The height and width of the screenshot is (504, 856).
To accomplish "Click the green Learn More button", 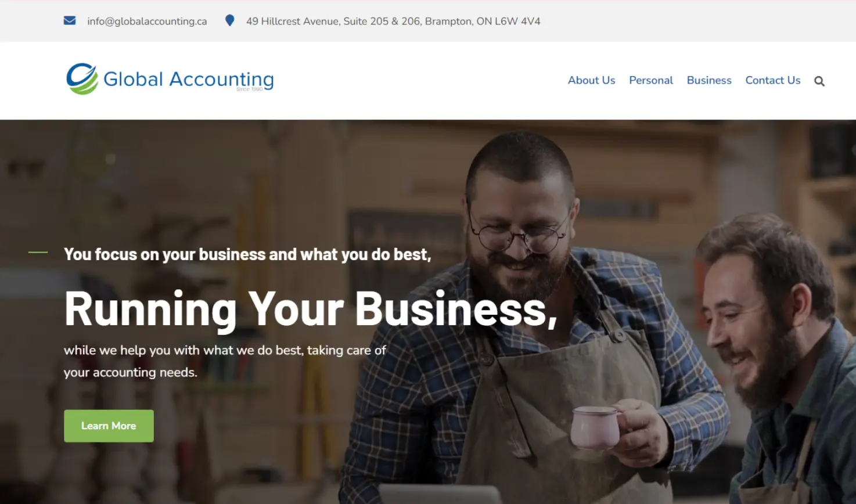I will 109,426.
